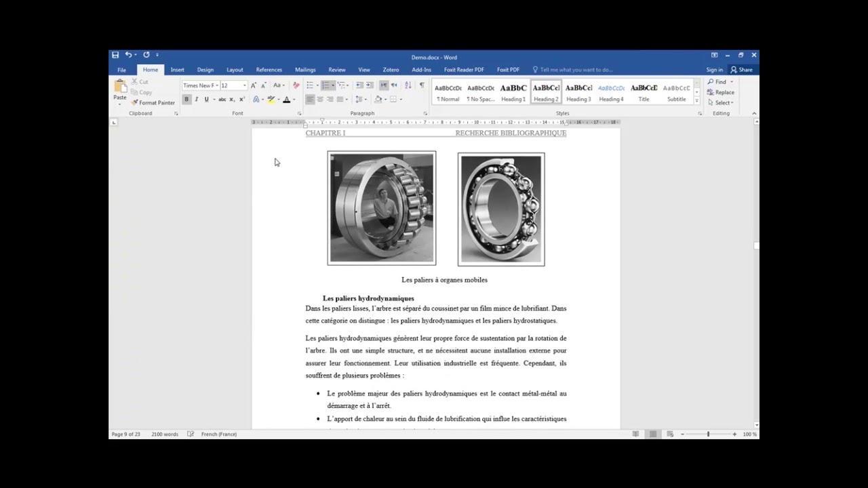Justify the paragraph text
Viewport: 868px width, 488px height.
click(340, 100)
